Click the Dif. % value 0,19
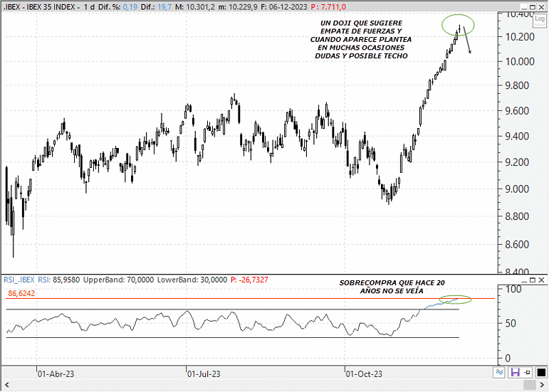549x392 pixels. point(130,7)
